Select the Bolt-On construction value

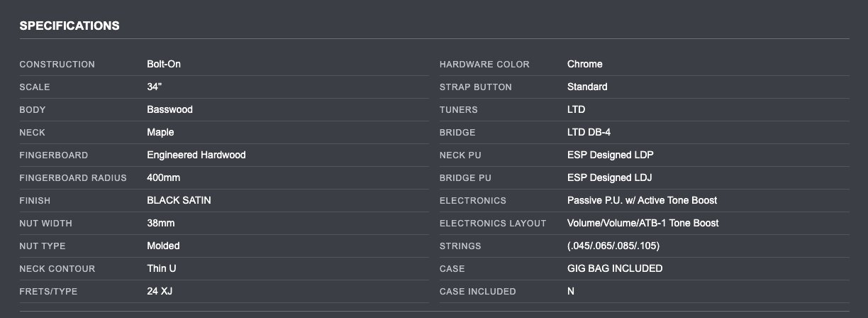point(165,64)
